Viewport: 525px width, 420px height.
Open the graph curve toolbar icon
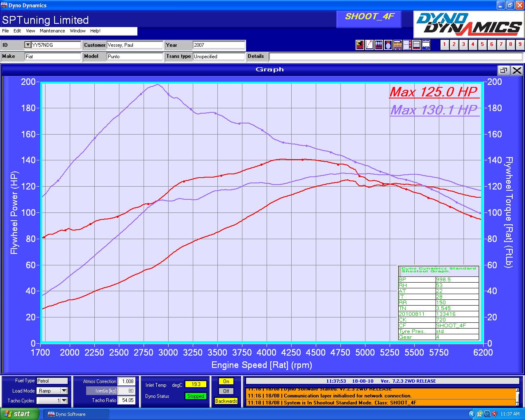pos(369,45)
